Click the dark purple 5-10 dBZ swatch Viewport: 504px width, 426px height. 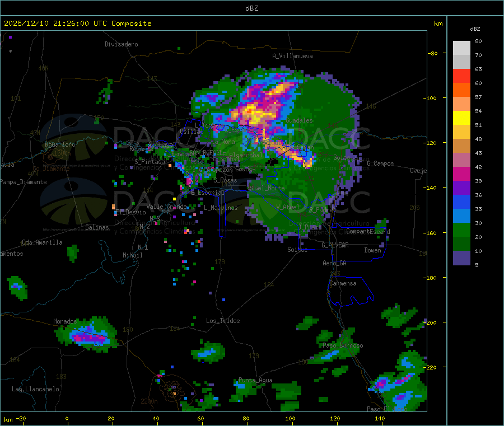461,258
